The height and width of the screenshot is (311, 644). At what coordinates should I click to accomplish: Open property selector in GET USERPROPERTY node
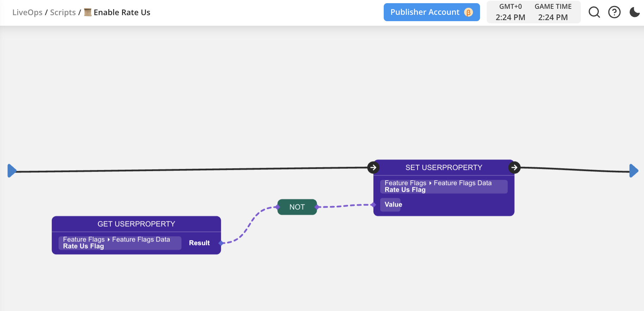coord(120,243)
